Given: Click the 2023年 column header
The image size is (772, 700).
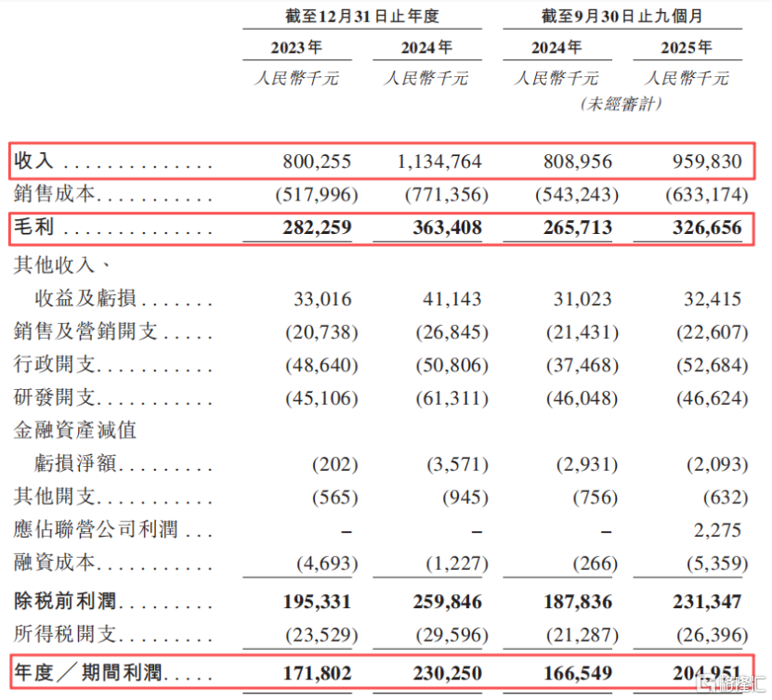Looking at the screenshot, I should [x=296, y=45].
